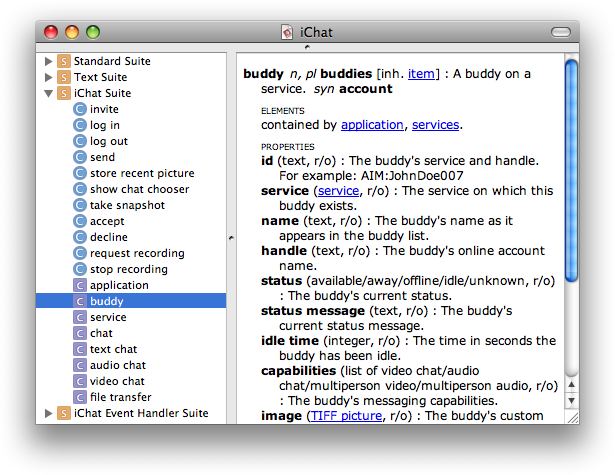Open the inherited 'item' class link
Screen dimensions: 615x475
click(x=421, y=74)
